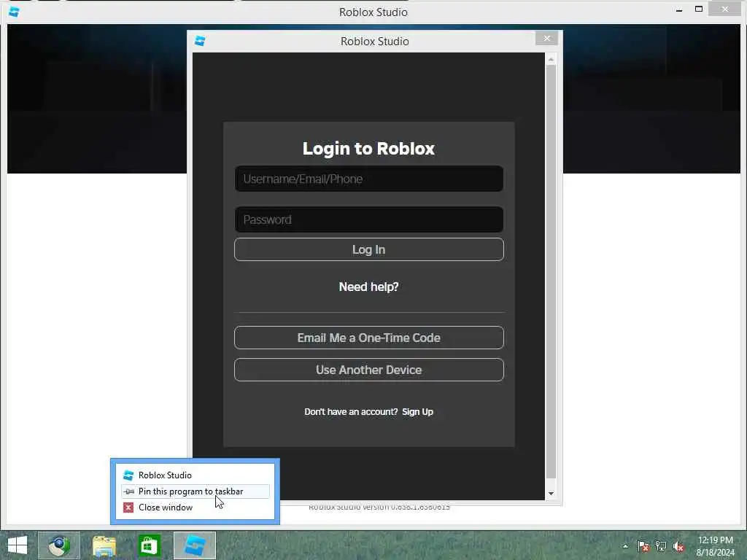The image size is (747, 560).
Task: Click the 'Login to Roblox' heading
Action: pyautogui.click(x=368, y=149)
